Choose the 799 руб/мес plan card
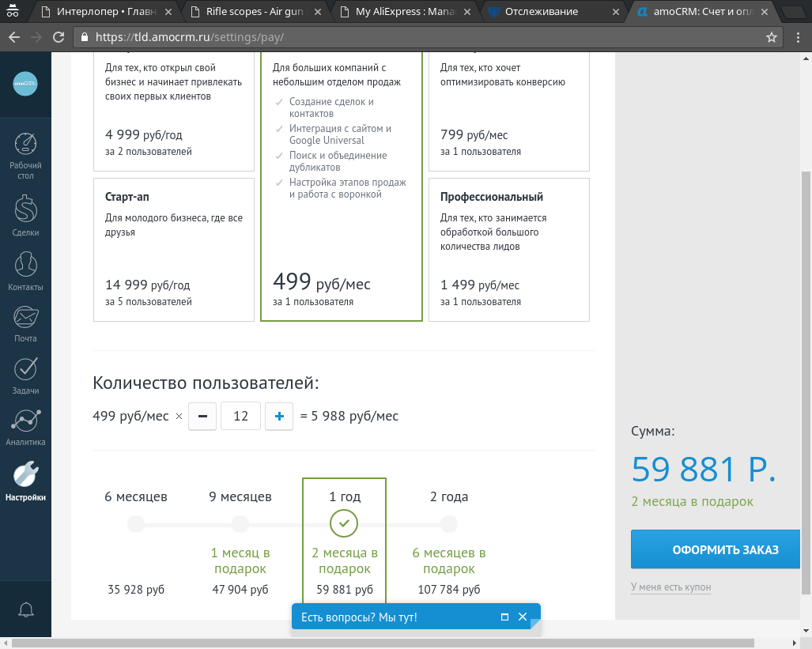This screenshot has width=812, height=649. click(x=509, y=111)
